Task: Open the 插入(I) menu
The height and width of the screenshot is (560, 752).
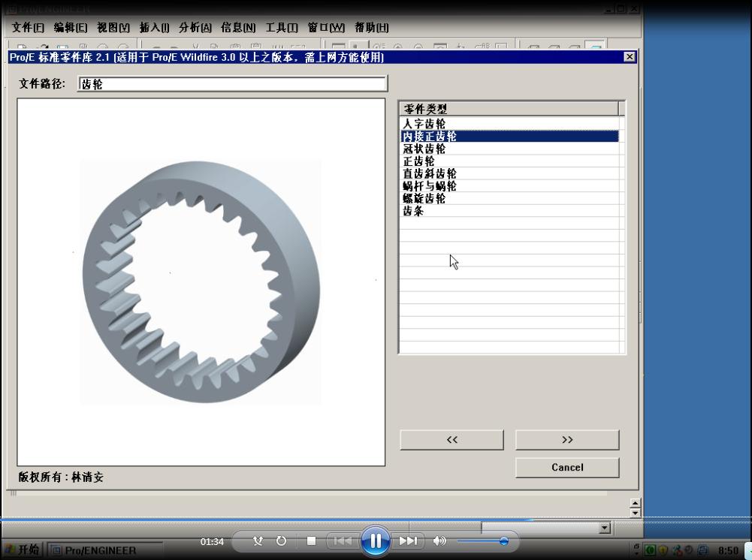Action: pyautogui.click(x=154, y=27)
